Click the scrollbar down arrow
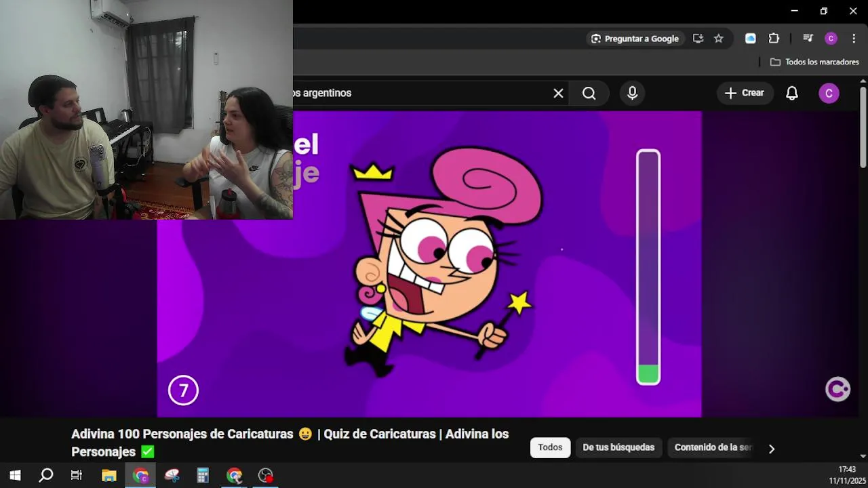868x488 pixels. point(863,457)
